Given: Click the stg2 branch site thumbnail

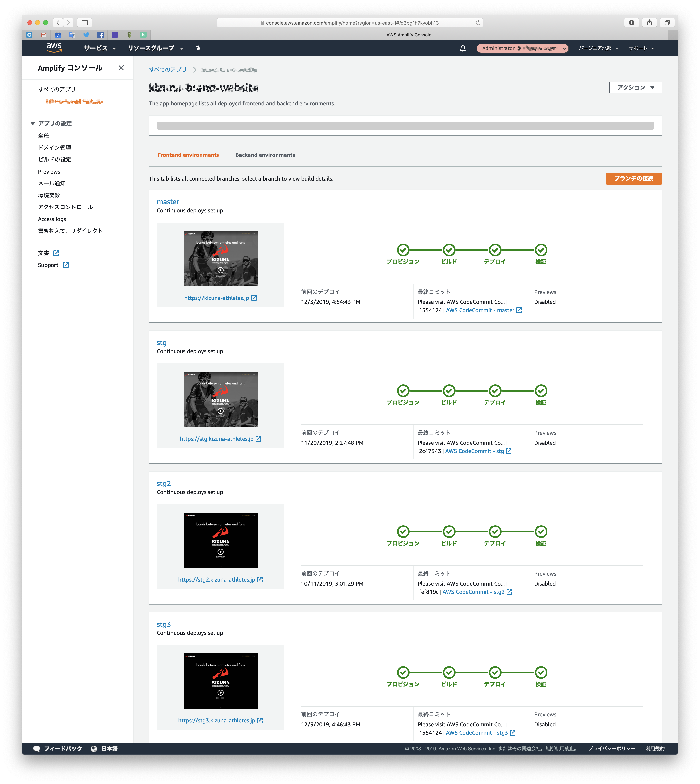Looking at the screenshot, I should (x=220, y=540).
